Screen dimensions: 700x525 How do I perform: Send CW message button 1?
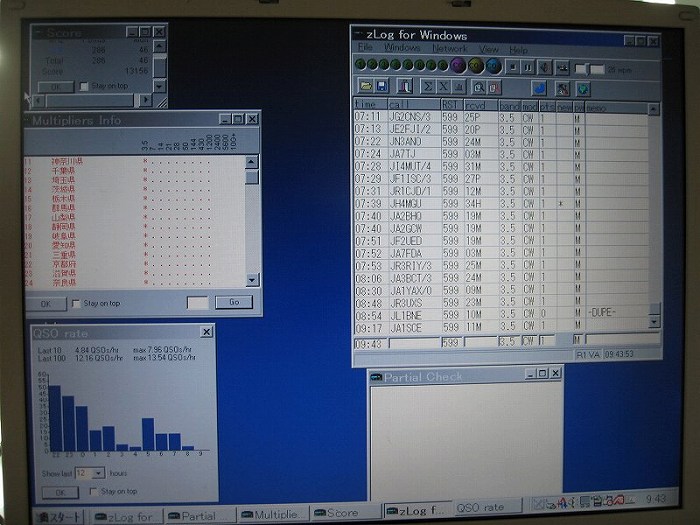(360, 65)
